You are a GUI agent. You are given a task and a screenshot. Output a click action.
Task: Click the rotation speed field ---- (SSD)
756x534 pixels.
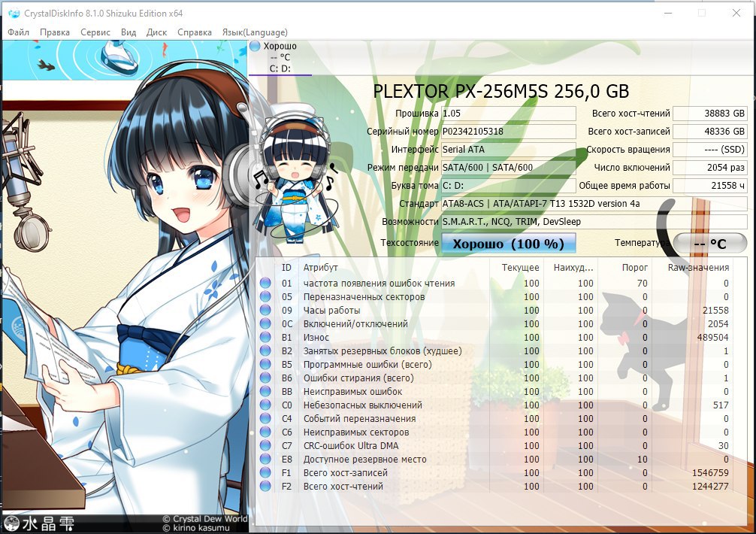(x=709, y=150)
